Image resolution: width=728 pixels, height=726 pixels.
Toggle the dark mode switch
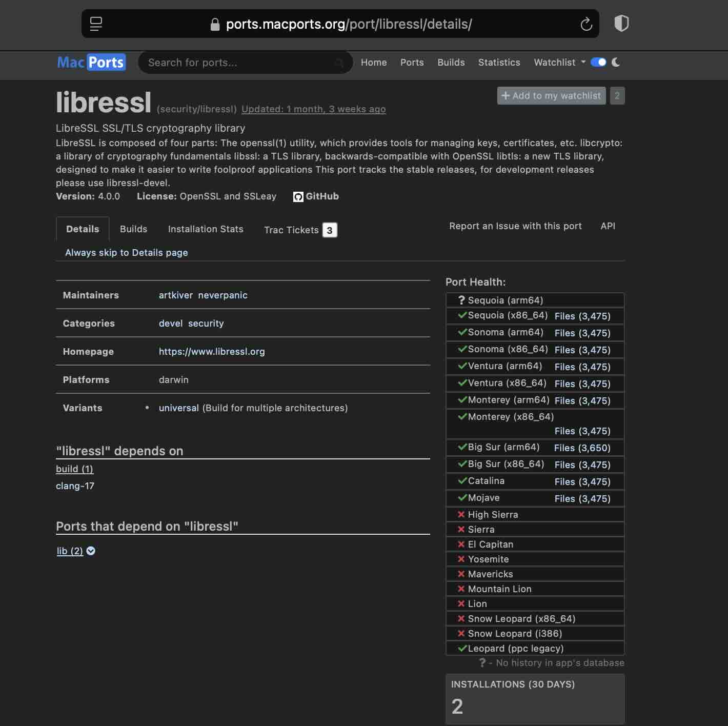pos(598,62)
